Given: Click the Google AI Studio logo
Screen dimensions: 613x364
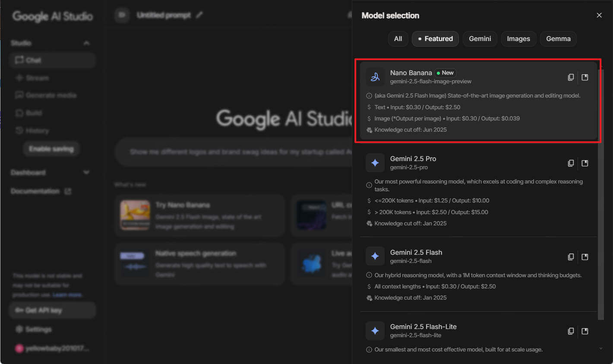Looking at the screenshot, I should (x=52, y=16).
